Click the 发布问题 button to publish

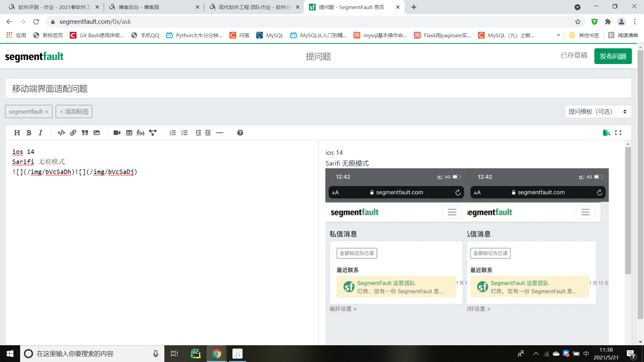tap(613, 56)
